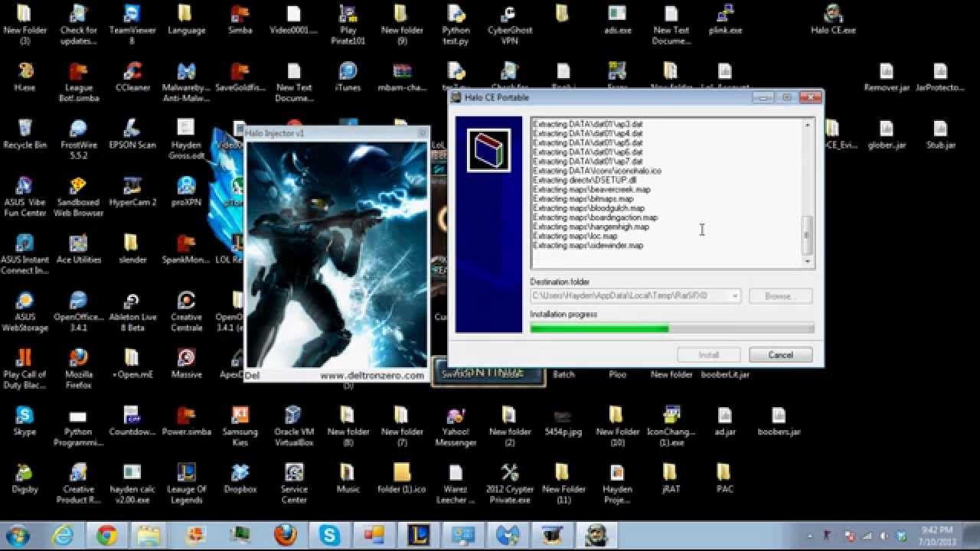Select the Mozilla Firefox desktop shortcut
980x551 pixels.
(x=78, y=369)
